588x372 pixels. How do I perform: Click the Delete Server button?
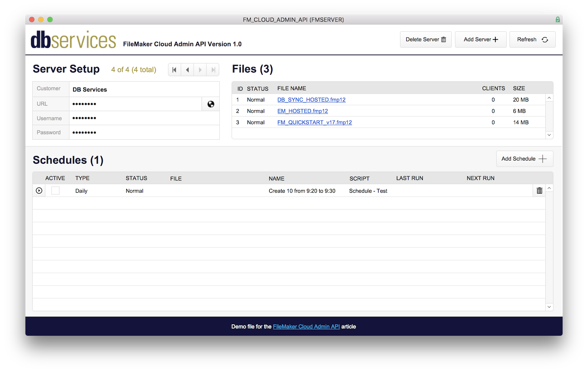426,39
